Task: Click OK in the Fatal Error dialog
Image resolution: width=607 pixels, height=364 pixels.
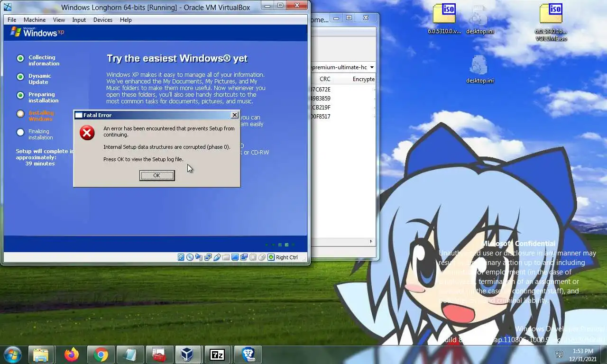Action: point(157,175)
